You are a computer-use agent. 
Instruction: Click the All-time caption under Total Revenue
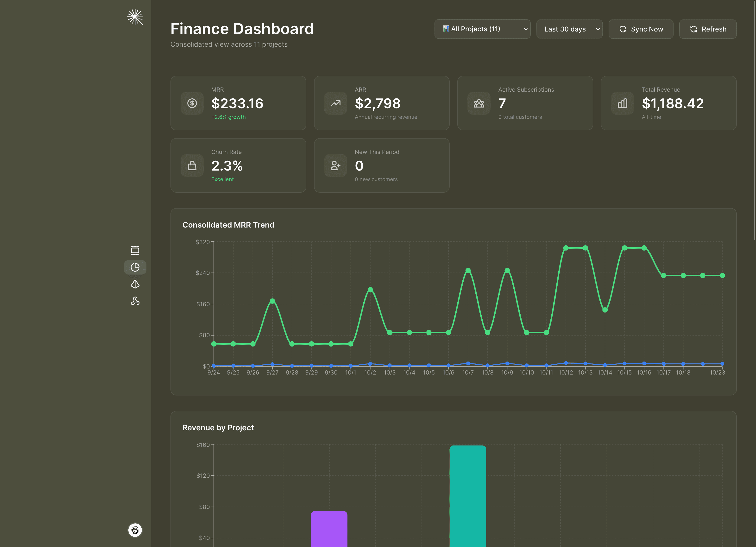coord(651,117)
